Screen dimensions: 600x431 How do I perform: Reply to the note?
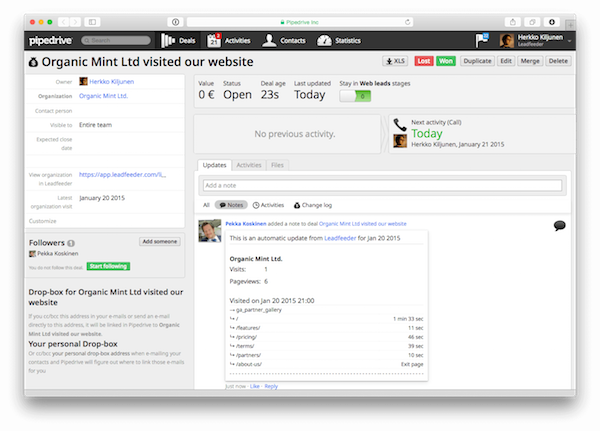point(271,386)
